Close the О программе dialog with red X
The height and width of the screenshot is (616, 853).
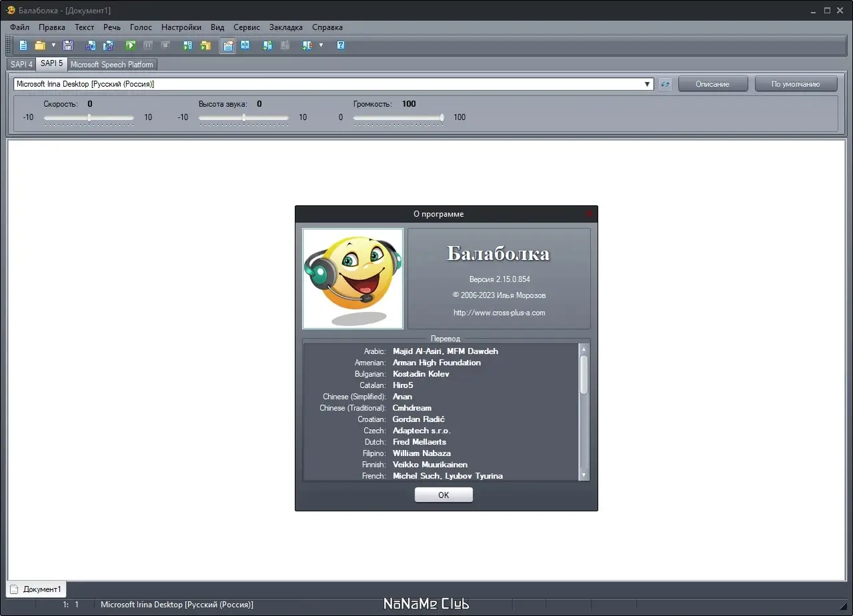click(589, 214)
